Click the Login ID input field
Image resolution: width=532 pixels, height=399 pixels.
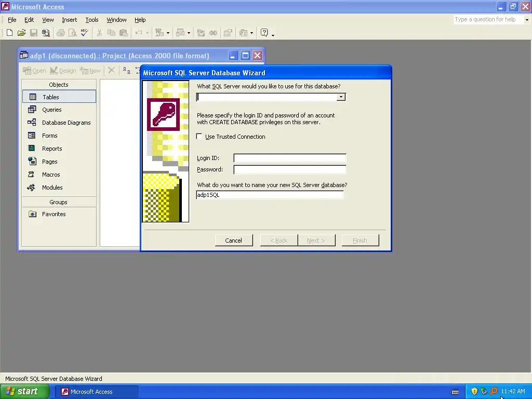pos(290,158)
